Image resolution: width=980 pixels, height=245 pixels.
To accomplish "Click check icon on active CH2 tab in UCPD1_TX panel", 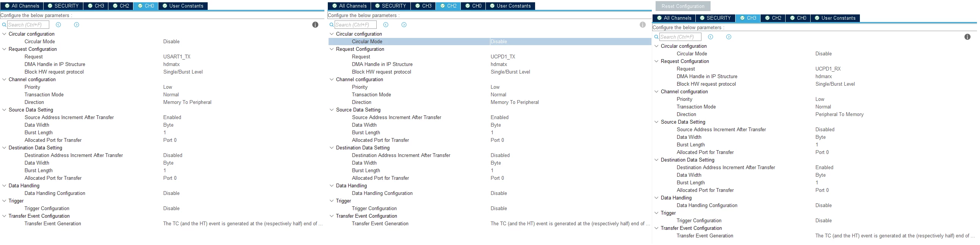I will [443, 6].
